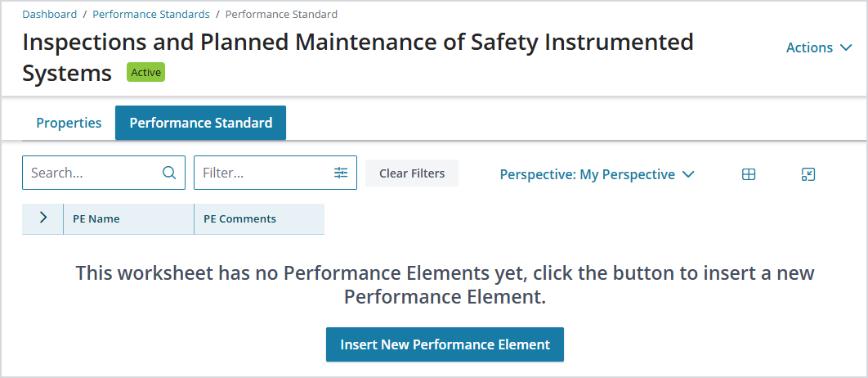Select the Performance Standard tab
The width and height of the screenshot is (868, 378).
[x=200, y=123]
